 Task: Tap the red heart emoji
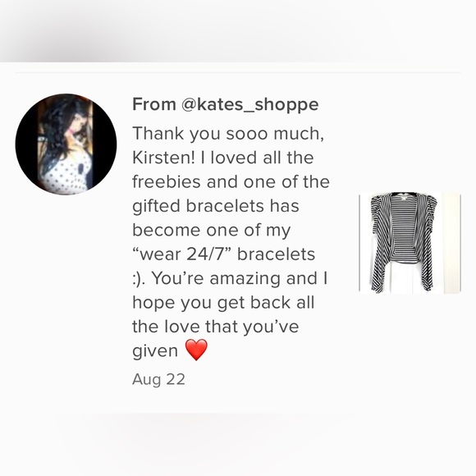[196, 350]
